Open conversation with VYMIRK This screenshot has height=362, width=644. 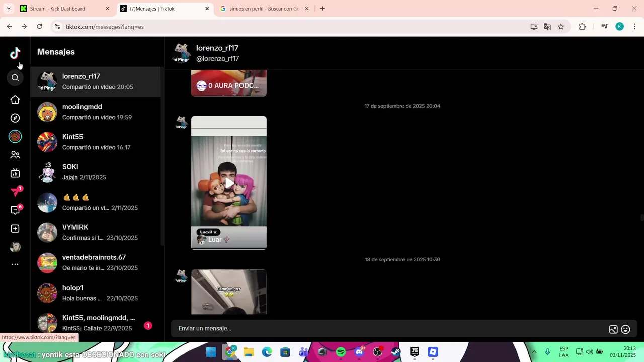96,232
